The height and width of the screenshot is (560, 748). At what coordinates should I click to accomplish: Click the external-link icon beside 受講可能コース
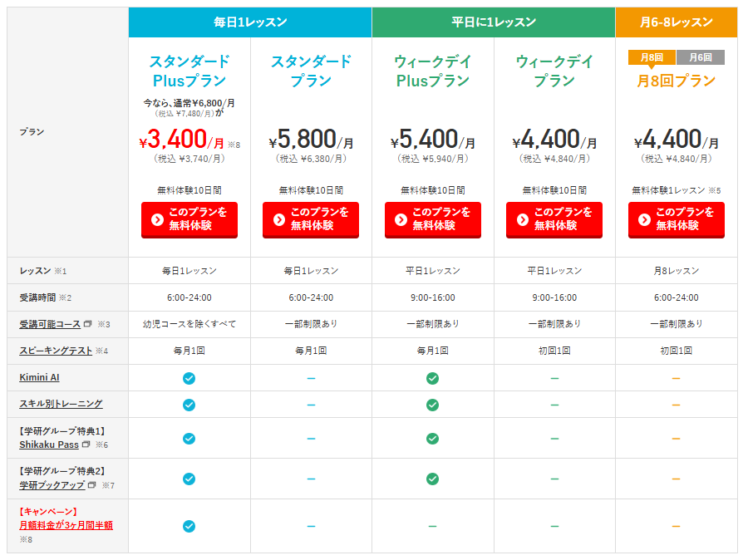pyautogui.click(x=87, y=324)
